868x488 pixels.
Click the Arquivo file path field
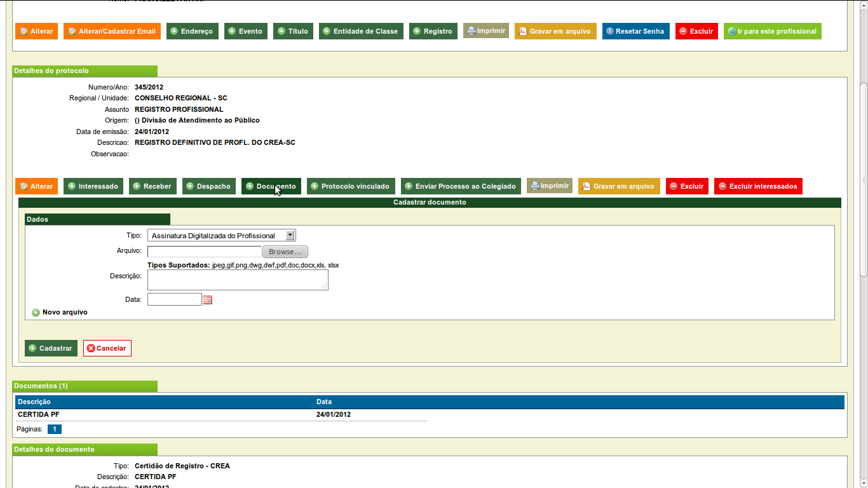pyautogui.click(x=204, y=252)
